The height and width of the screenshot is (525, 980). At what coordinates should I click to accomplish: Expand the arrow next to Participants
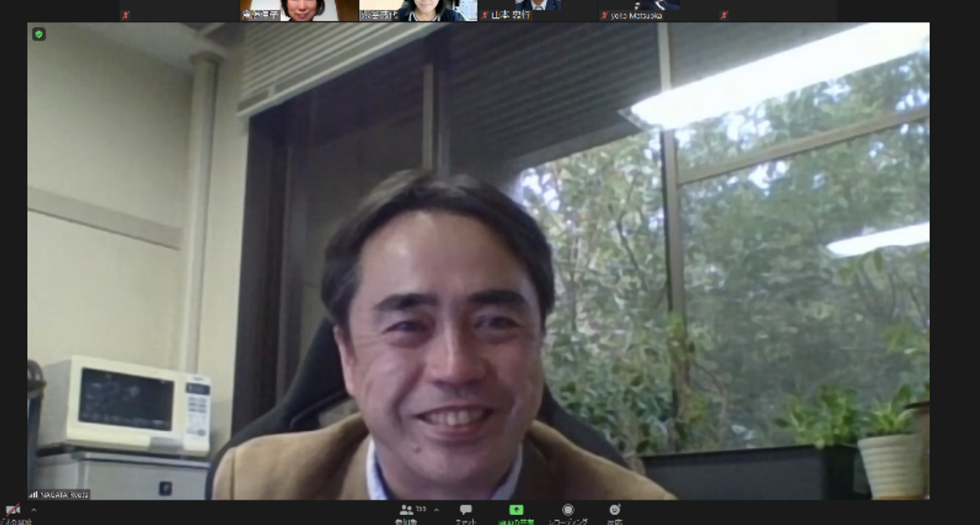437,510
